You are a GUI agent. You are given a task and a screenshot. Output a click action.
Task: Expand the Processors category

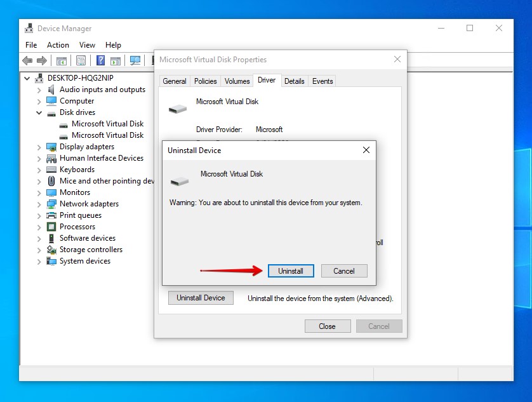39,227
